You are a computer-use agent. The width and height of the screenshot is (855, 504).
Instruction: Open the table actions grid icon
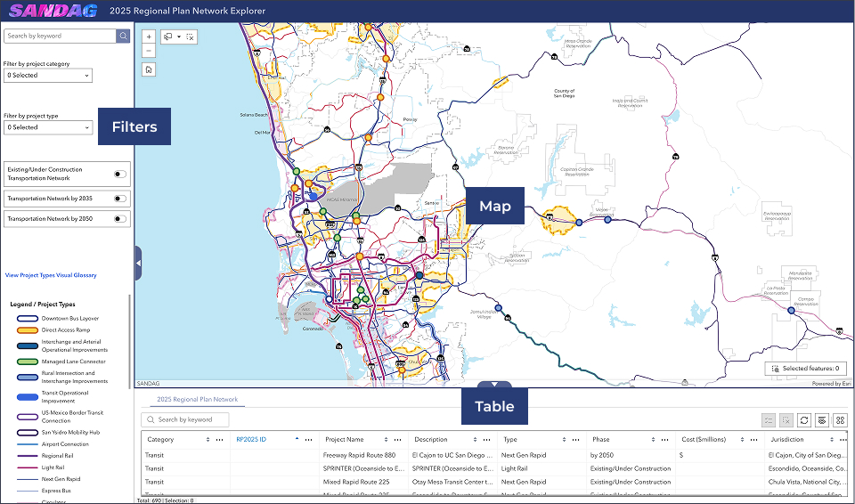(x=840, y=420)
